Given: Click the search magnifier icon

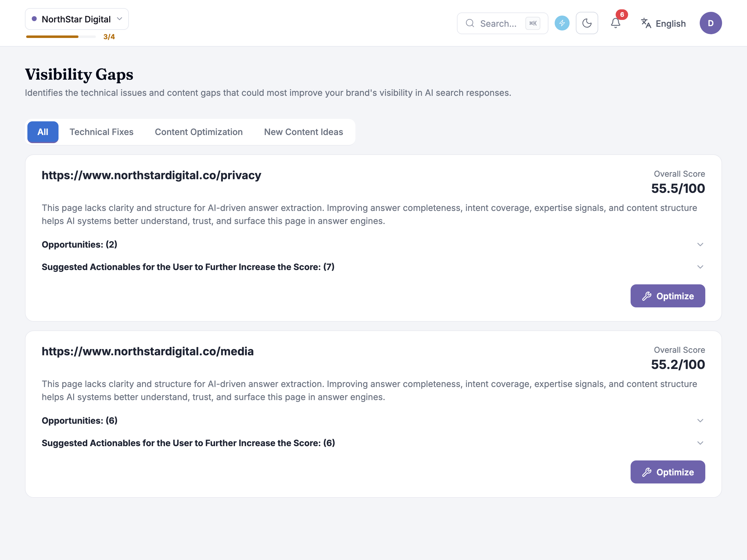Looking at the screenshot, I should pyautogui.click(x=470, y=23).
